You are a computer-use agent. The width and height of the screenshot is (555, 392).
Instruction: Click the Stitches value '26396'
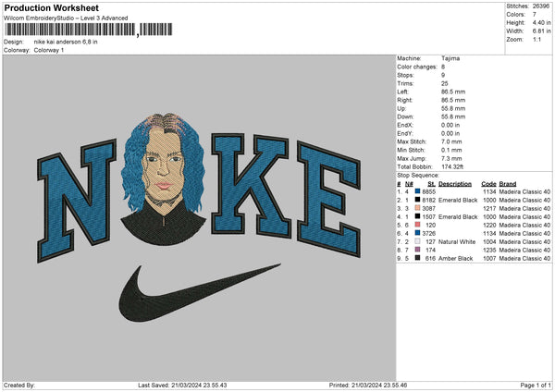tap(541, 6)
